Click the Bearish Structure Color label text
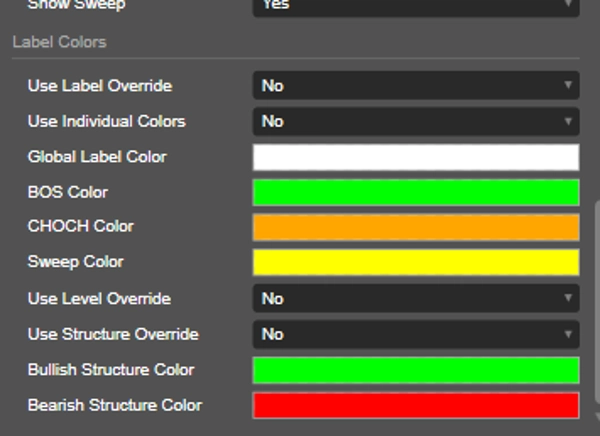This screenshot has width=600, height=436. coord(115,405)
